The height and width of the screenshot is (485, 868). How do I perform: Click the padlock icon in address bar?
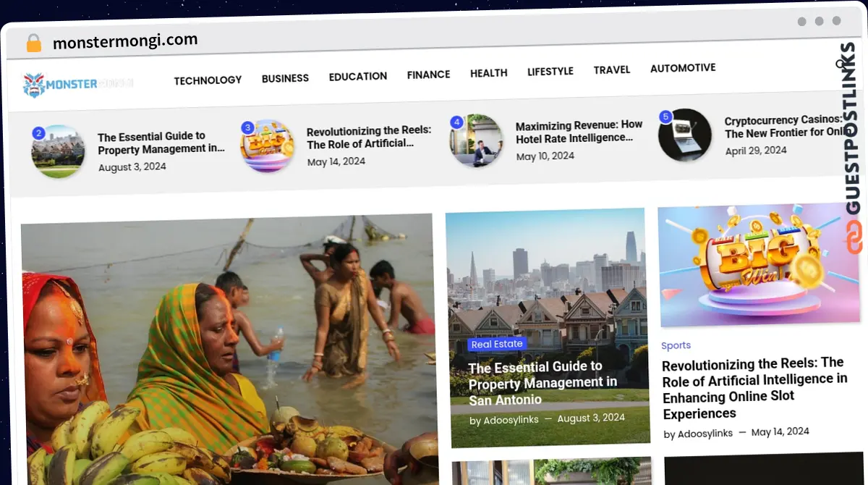click(33, 43)
